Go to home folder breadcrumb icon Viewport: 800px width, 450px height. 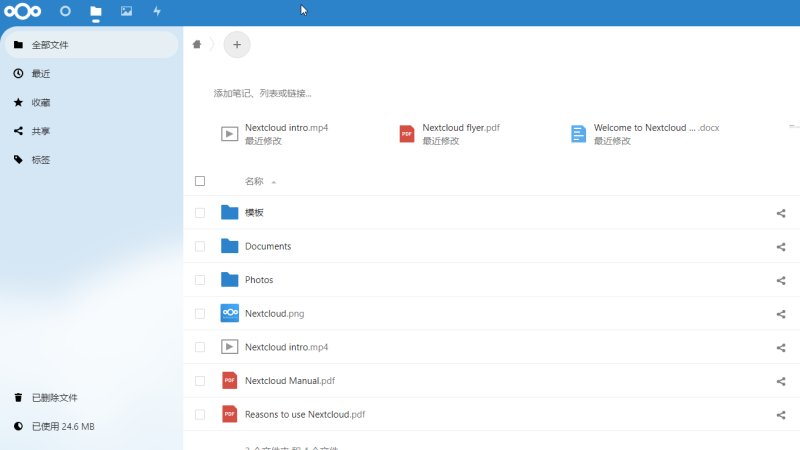[x=197, y=44]
